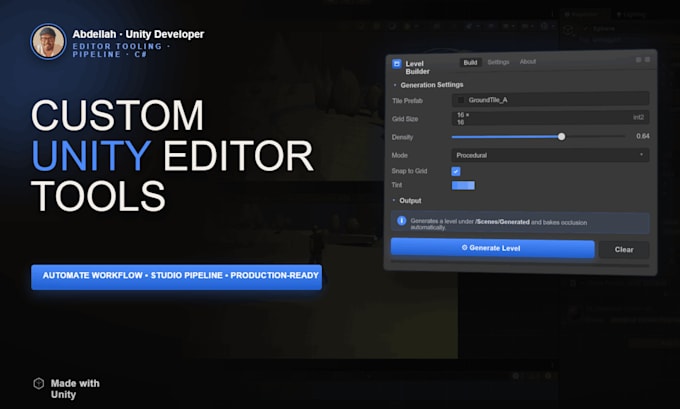The height and width of the screenshot is (409, 680).
Task: Click the Made with Unity text
Action: tap(75, 389)
